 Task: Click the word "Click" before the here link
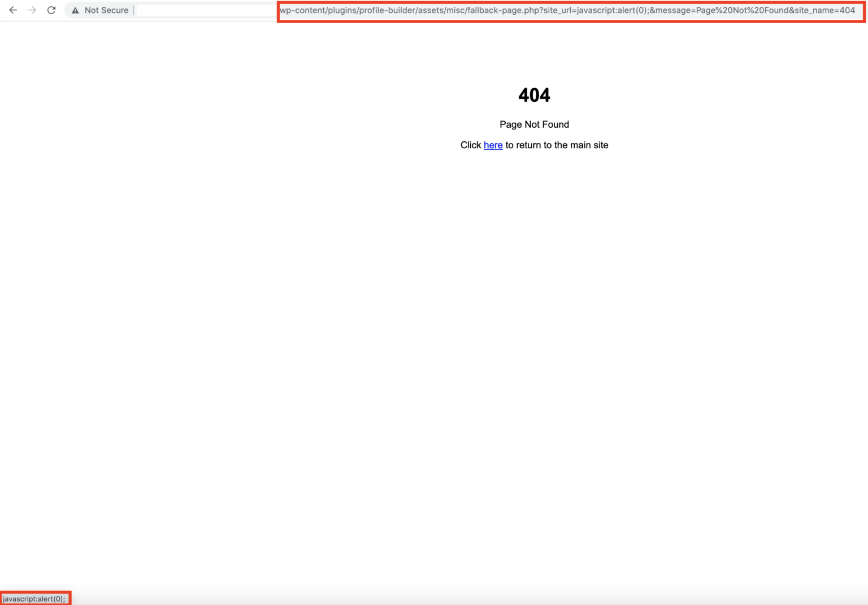click(x=471, y=145)
